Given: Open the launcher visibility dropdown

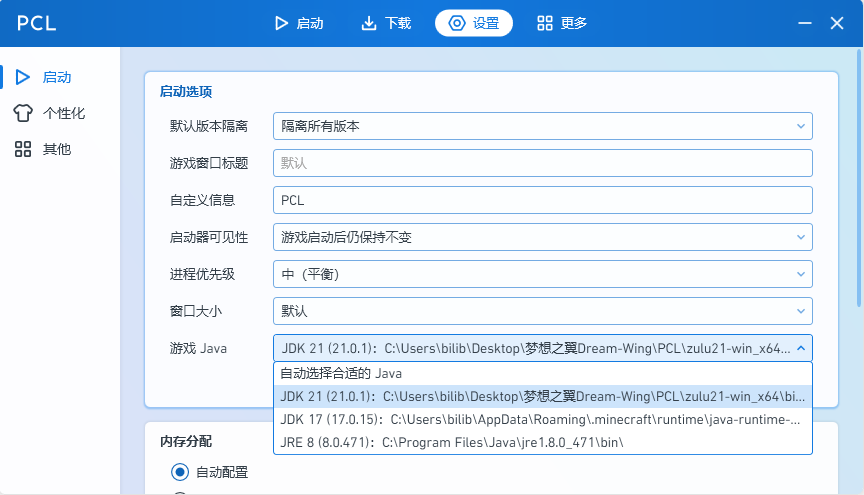Looking at the screenshot, I should [x=542, y=237].
